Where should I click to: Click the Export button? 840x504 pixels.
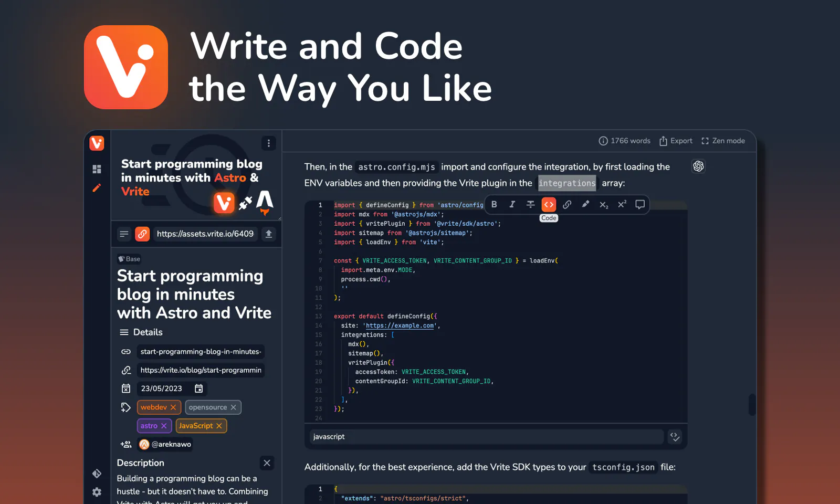[676, 141]
